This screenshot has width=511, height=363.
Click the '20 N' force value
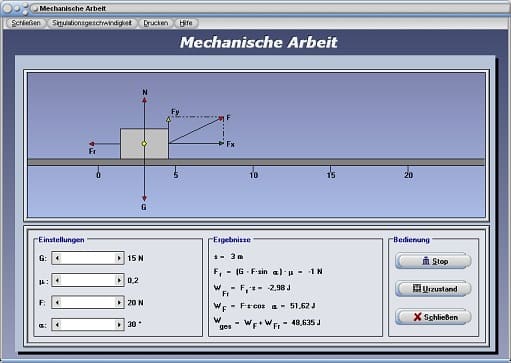tap(135, 303)
